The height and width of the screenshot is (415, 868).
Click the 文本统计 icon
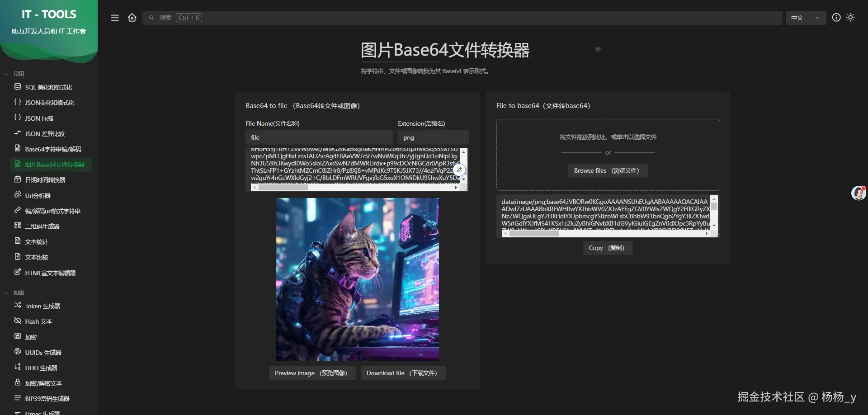click(18, 241)
